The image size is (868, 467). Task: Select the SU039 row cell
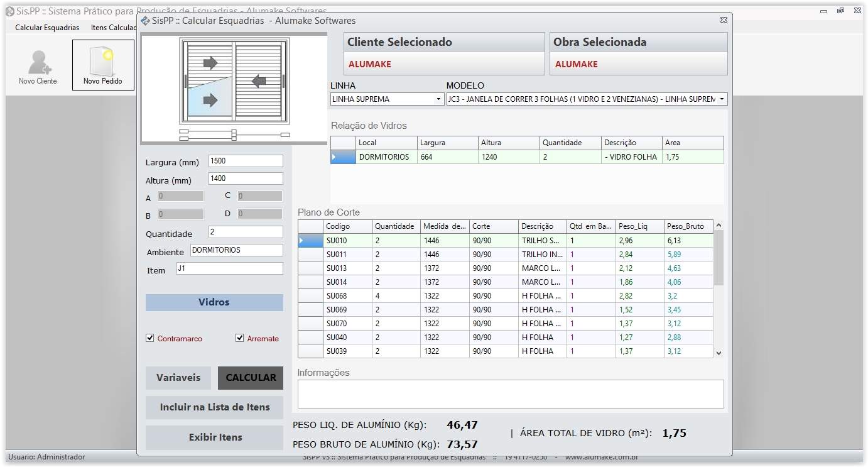(x=347, y=351)
